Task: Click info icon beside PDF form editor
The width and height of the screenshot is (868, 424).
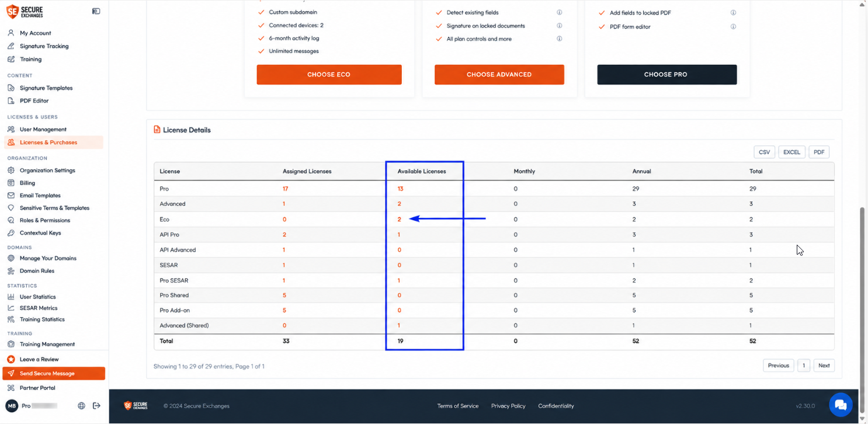Action: coord(733,26)
